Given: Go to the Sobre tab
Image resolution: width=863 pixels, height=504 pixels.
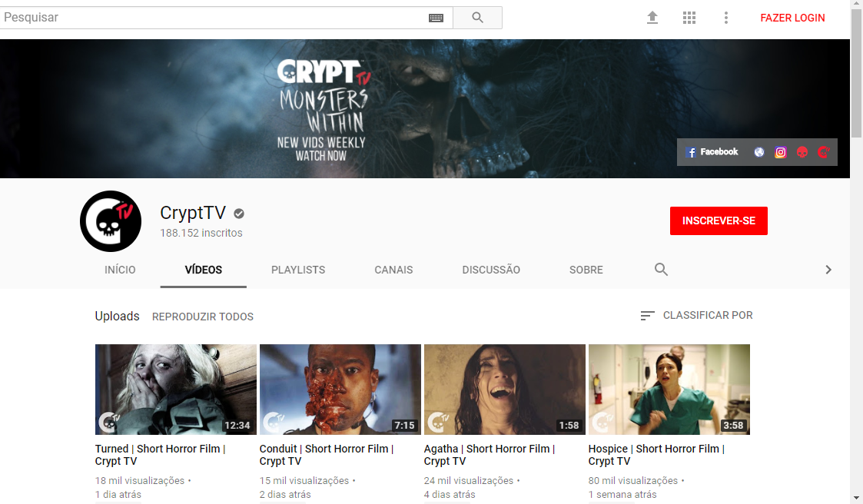Looking at the screenshot, I should tap(586, 270).
